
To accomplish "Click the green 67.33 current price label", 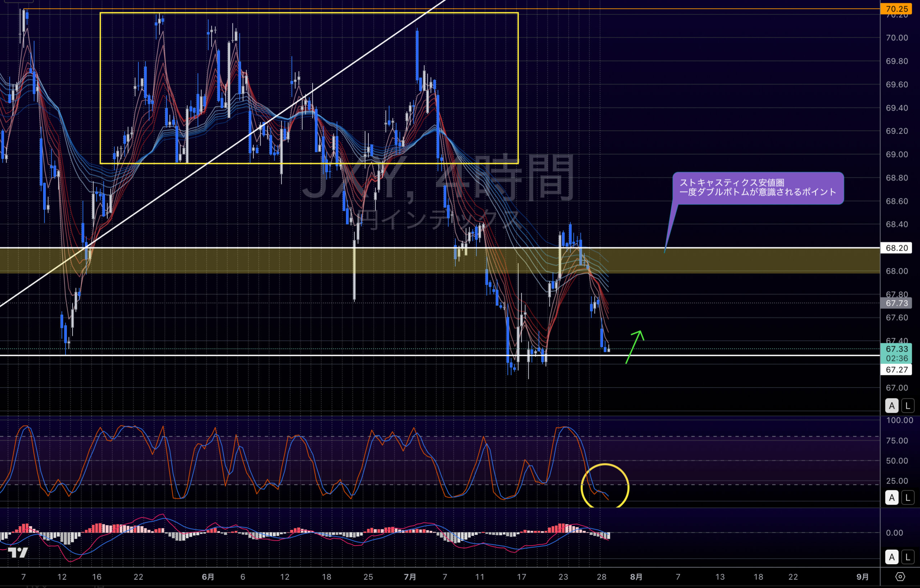I will tap(896, 349).
